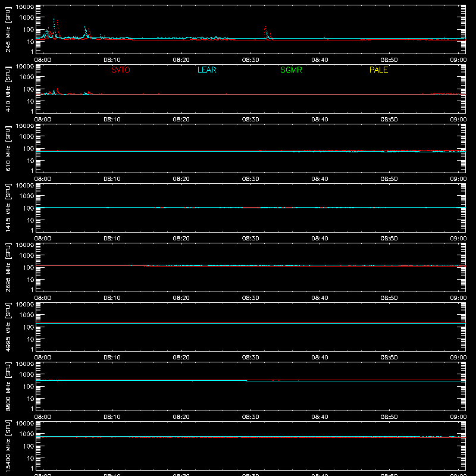Click the 100 tick label on the 610 MHz axis
This screenshot has width=476, height=476.
pos(29,149)
